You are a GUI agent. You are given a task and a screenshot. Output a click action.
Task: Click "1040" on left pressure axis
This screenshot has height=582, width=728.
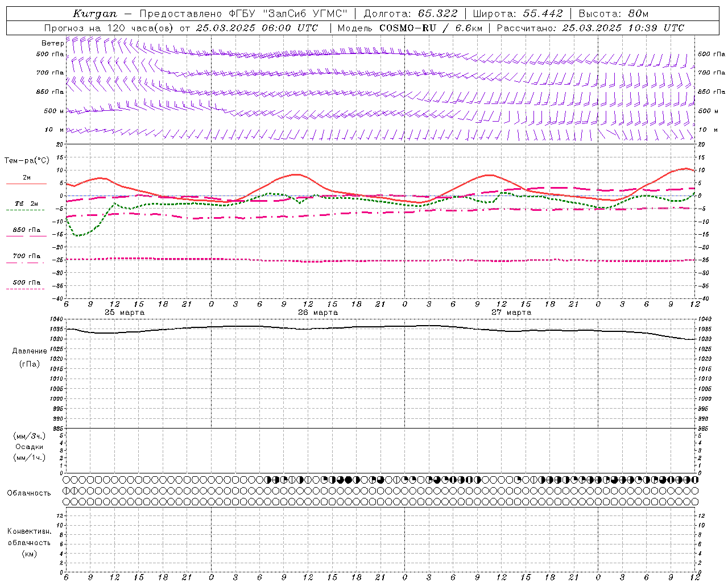tap(57, 319)
